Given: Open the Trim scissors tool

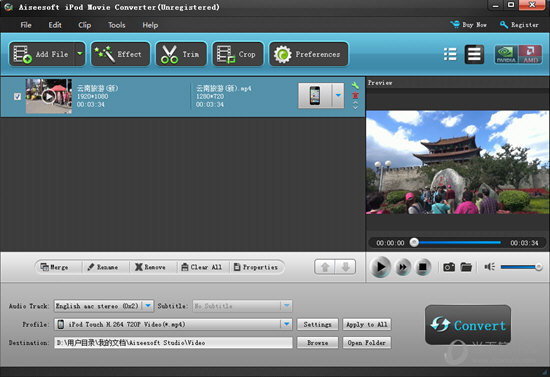Looking at the screenshot, I should point(181,54).
